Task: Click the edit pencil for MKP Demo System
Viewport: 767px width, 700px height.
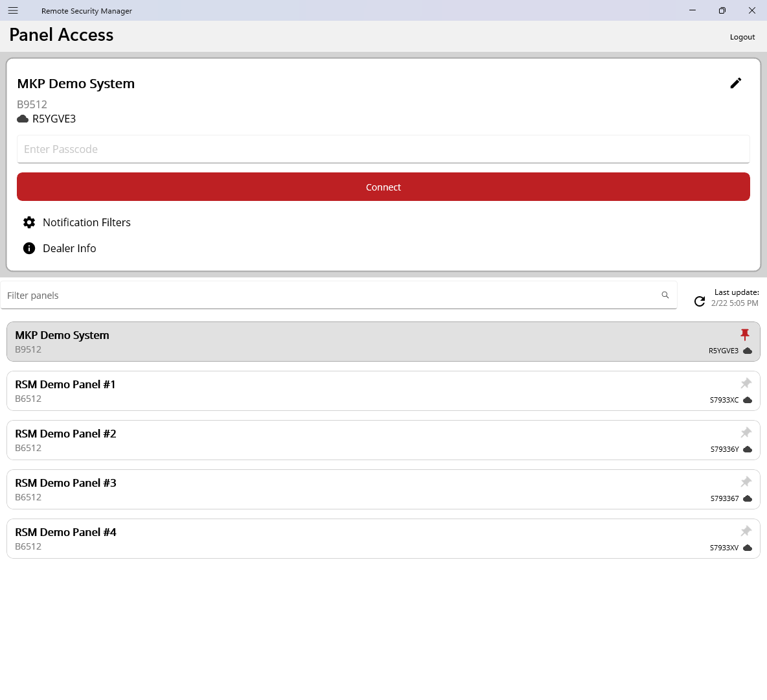Action: pyautogui.click(x=735, y=83)
